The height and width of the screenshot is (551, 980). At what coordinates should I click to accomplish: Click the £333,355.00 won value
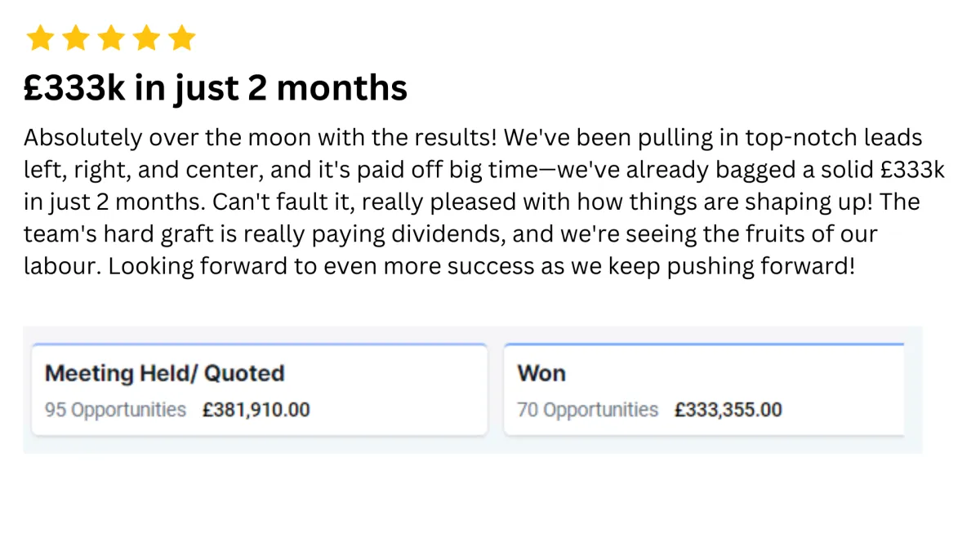pyautogui.click(x=728, y=410)
